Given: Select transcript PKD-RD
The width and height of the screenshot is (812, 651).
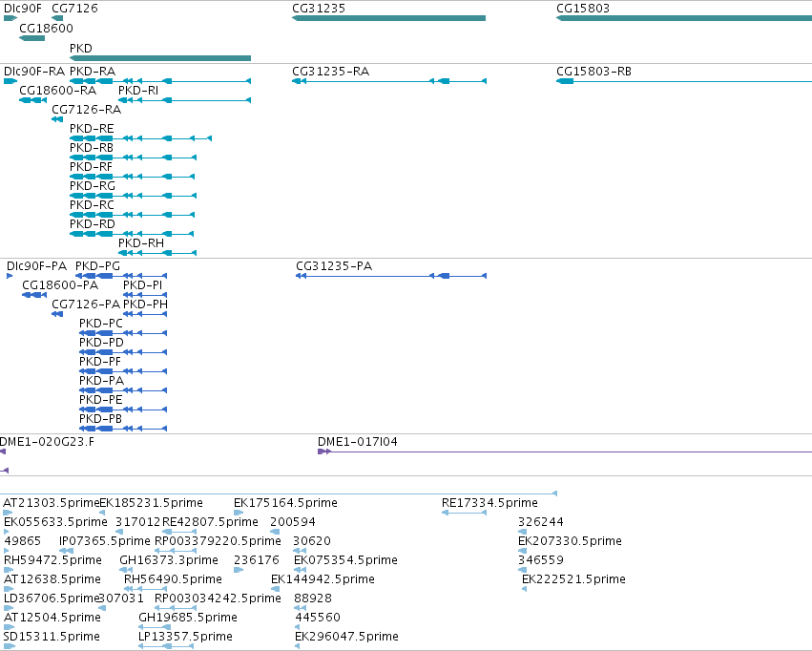Looking at the screenshot, I should (132, 234).
